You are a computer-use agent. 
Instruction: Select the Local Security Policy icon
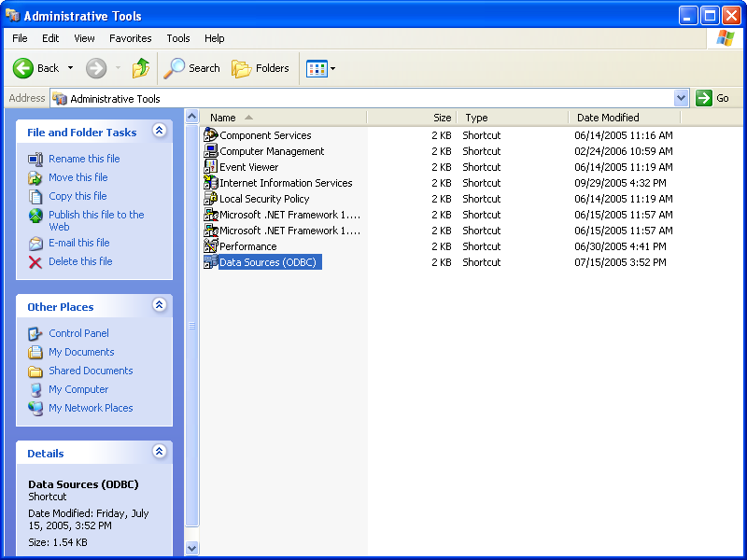(211, 199)
